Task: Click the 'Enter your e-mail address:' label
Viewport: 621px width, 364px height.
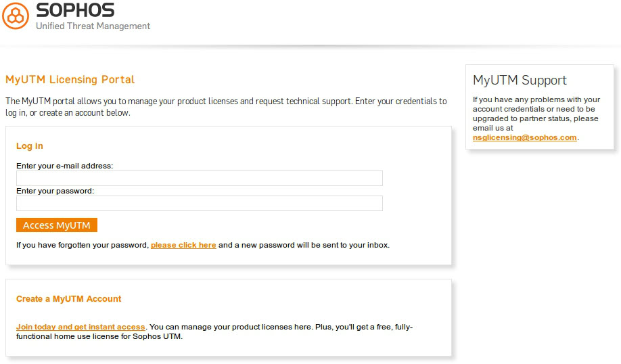Action: pos(64,166)
